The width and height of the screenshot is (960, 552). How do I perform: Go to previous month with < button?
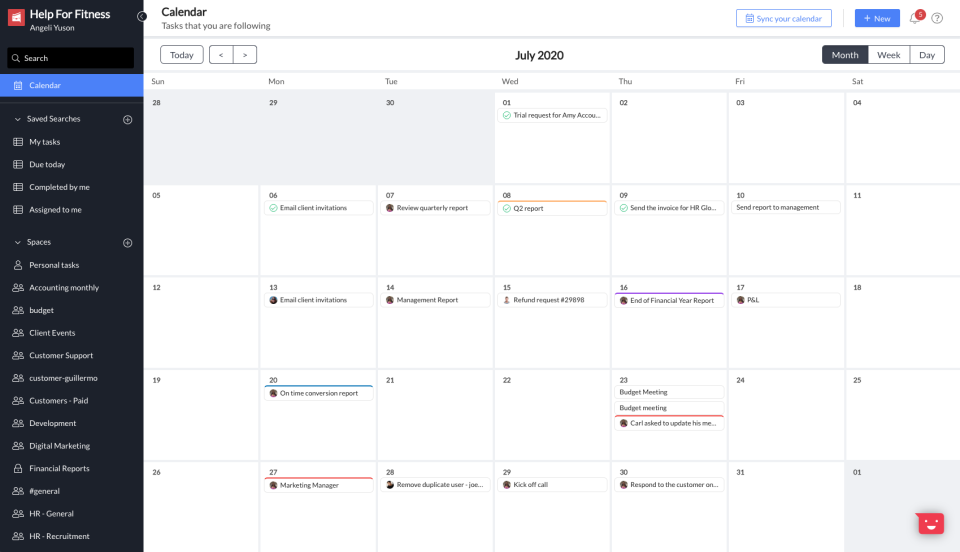(x=221, y=55)
